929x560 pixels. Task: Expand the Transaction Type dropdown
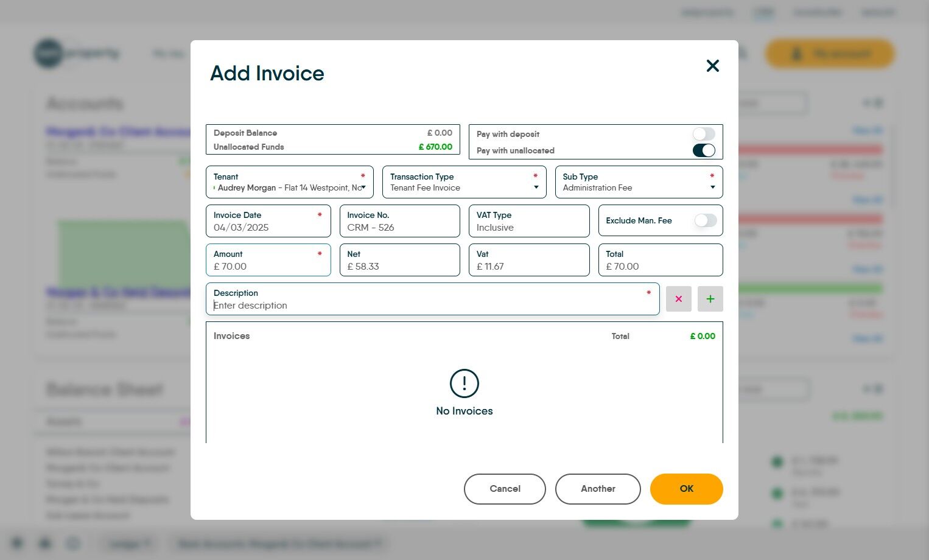click(x=464, y=182)
